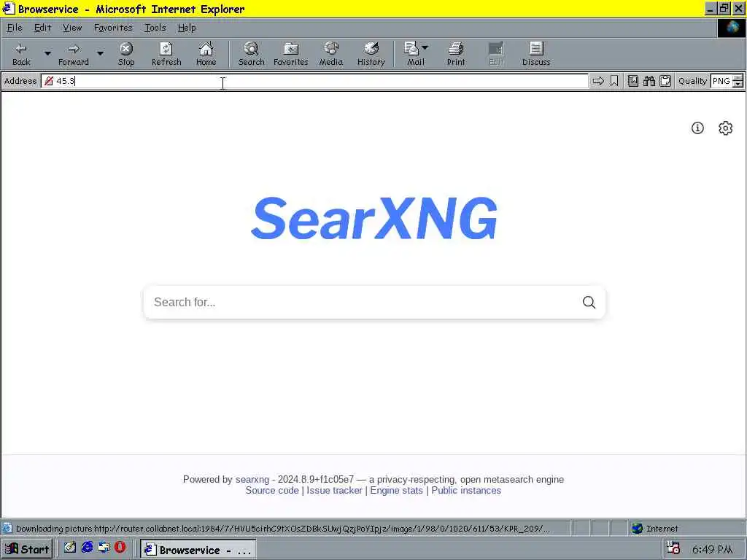The image size is (747, 560).
Task: Click the magnifier search submit button
Action: [589, 303]
